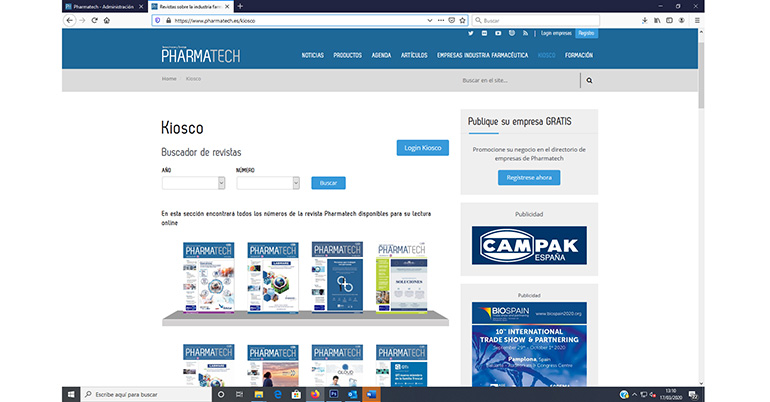Open the YouTube icon in the top bar
Screen dimensions: 770x402
click(498, 33)
